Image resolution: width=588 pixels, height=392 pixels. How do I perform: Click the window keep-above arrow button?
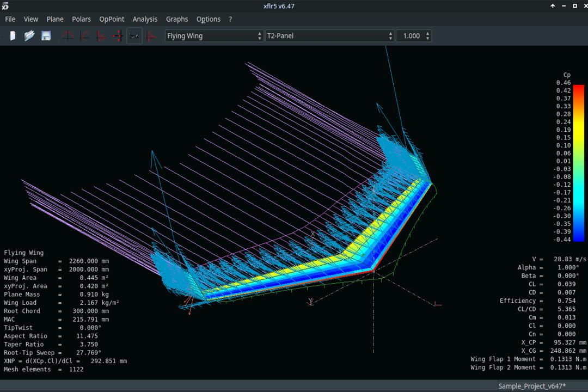553,6
